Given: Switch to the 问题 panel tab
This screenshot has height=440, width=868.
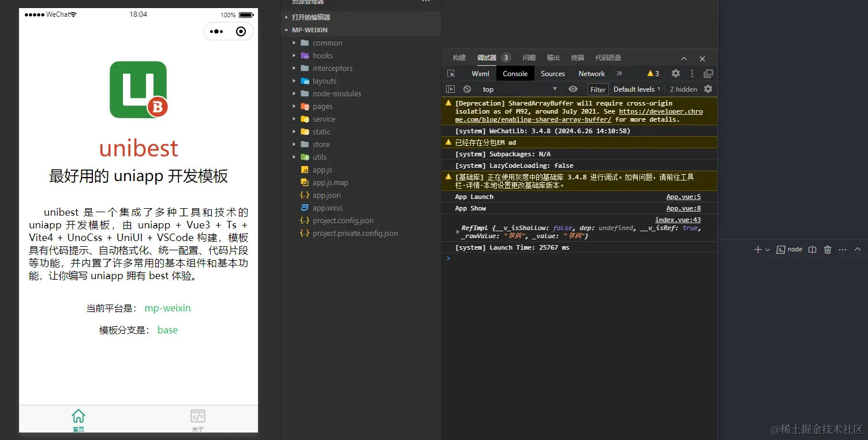Looking at the screenshot, I should click(529, 58).
